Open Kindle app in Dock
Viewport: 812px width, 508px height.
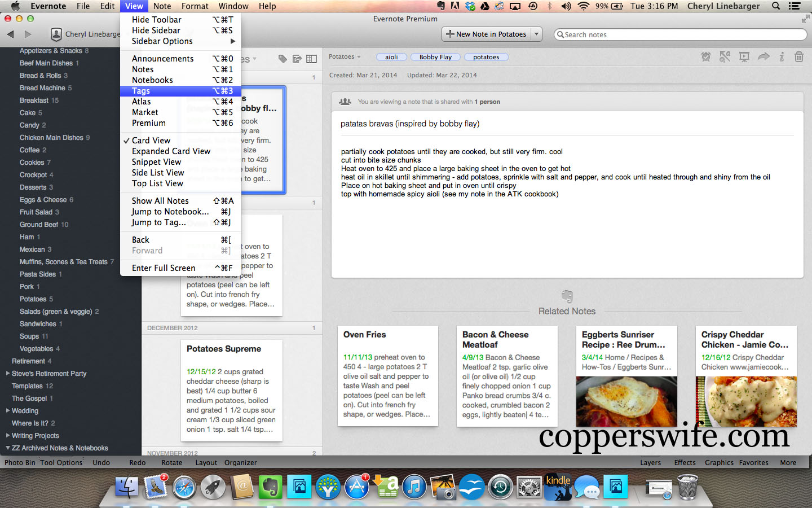tap(558, 487)
